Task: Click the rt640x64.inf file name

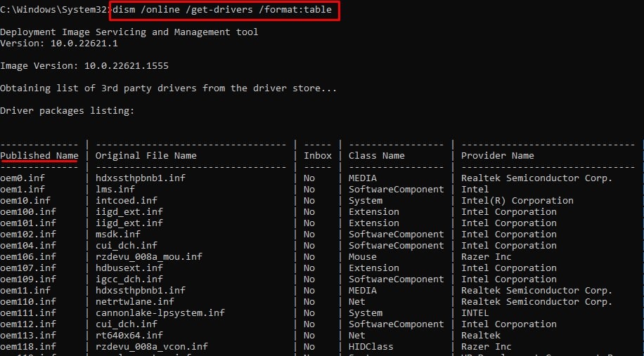Action: 129,336
